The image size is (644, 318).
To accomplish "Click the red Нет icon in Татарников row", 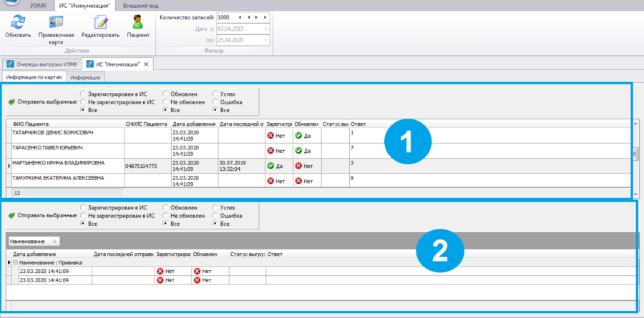I will [x=270, y=135].
